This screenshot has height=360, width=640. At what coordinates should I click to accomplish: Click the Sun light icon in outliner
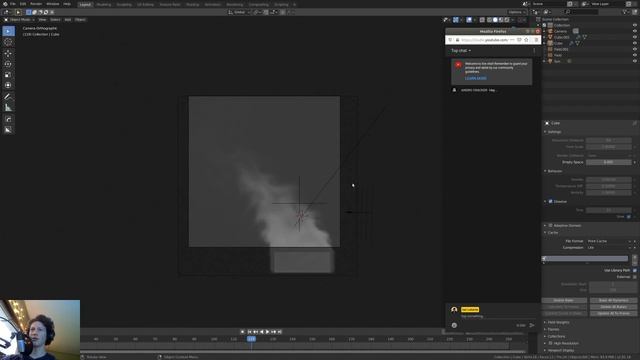click(x=550, y=61)
